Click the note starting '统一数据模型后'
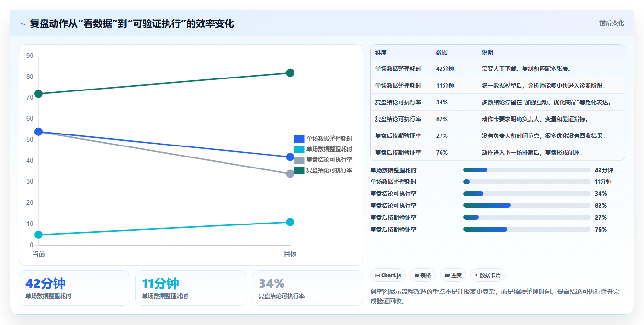 point(544,86)
